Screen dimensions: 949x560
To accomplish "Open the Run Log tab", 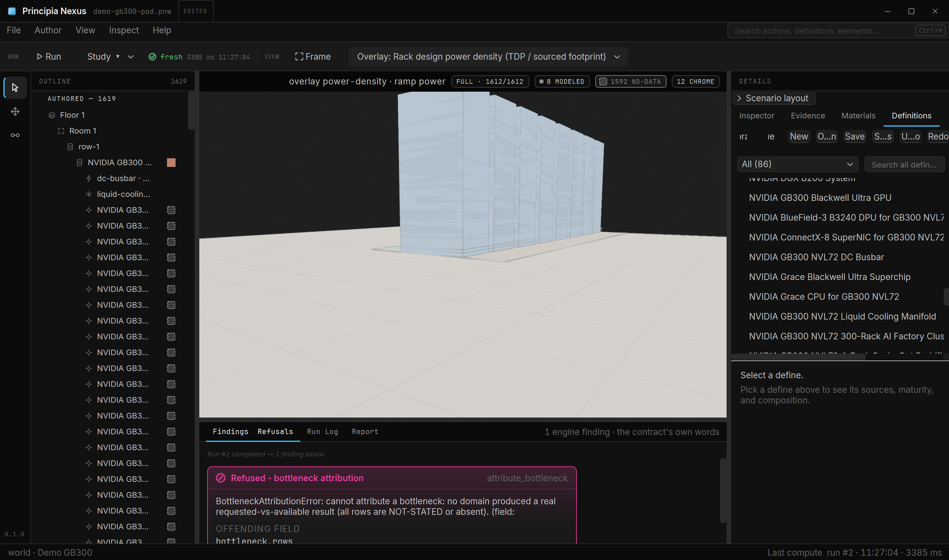I will pos(323,431).
